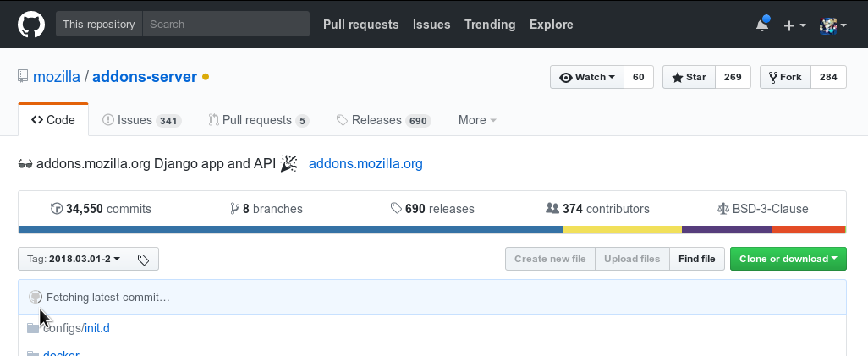Open the notifications bell
868x356 pixels.
[x=762, y=25]
